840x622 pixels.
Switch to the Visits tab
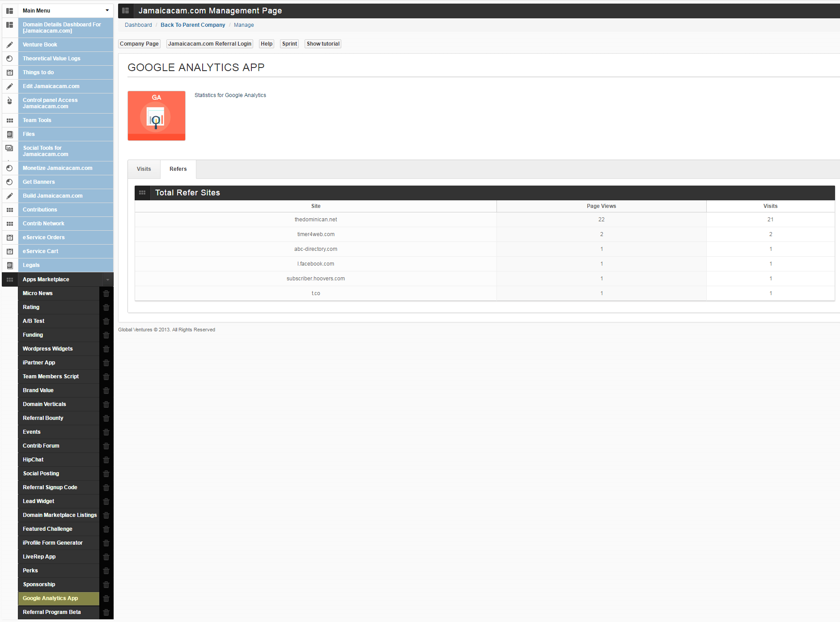point(144,169)
